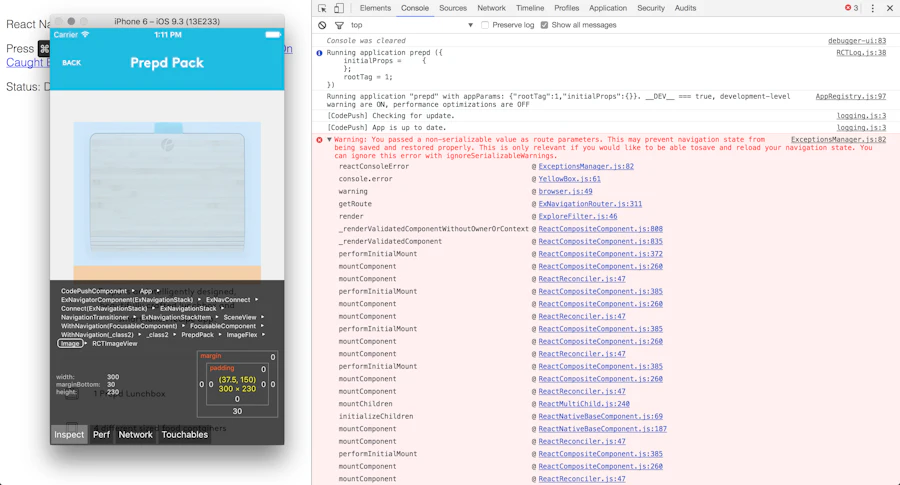The image size is (900, 485).
Task: Select the highlighted Image breadcrumb
Action: click(70, 344)
